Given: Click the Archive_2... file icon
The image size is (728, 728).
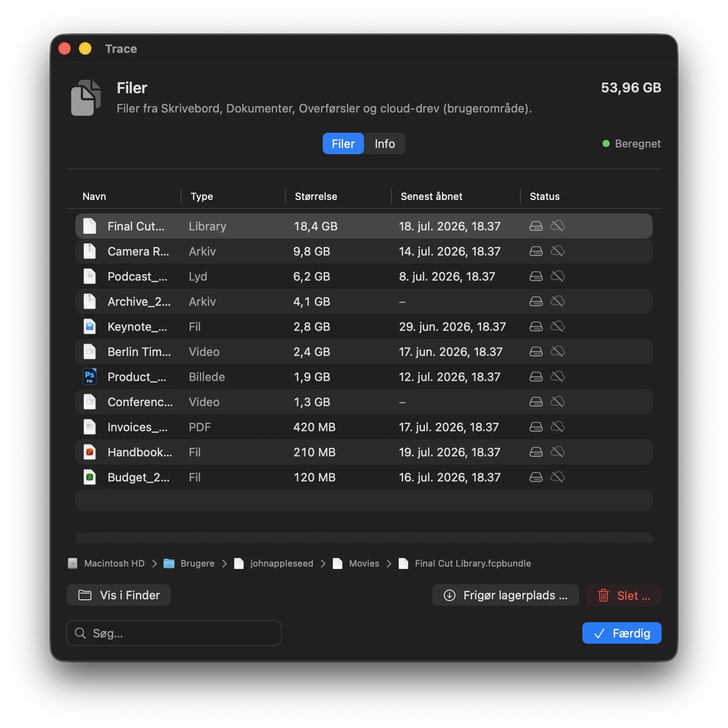Looking at the screenshot, I should point(90,301).
